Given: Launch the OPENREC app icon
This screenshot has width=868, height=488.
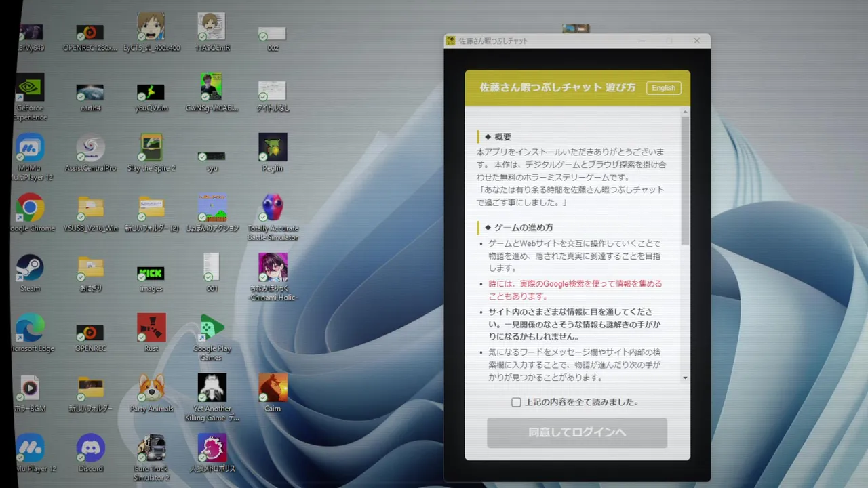Looking at the screenshot, I should pos(90,333).
